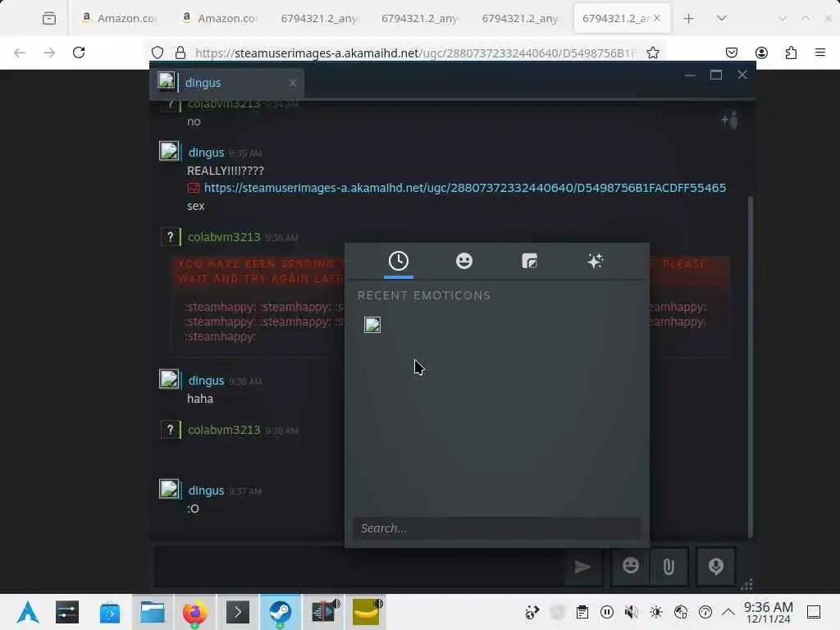Open Firefox hamburger application menu
This screenshot has height=630, width=840.
pyautogui.click(x=820, y=52)
